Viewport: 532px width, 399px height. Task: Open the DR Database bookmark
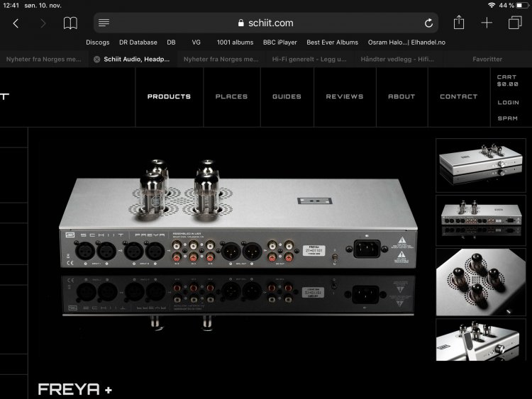(x=138, y=43)
